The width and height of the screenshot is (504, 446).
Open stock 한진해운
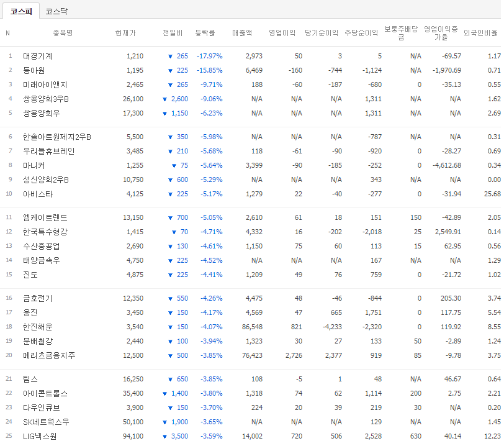[x=38, y=327]
